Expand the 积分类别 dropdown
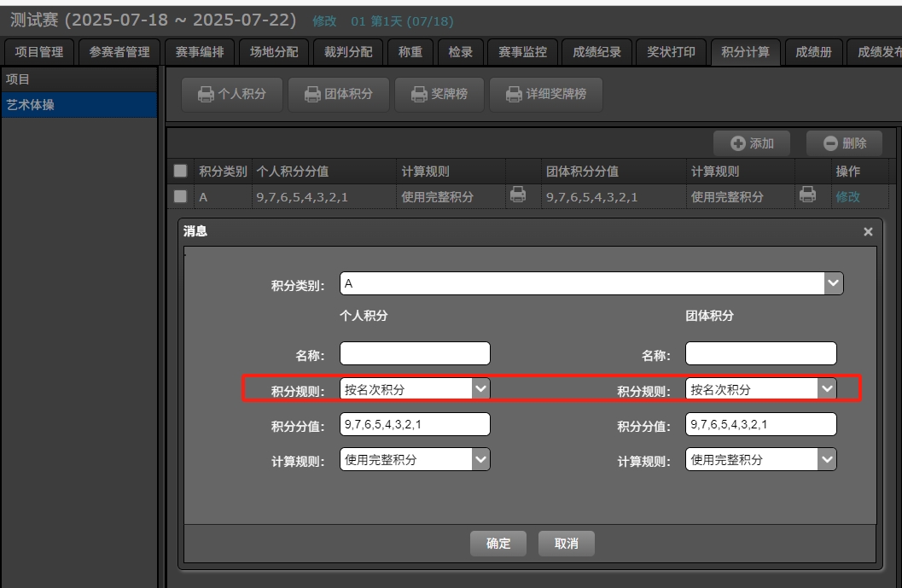The image size is (902, 588). coord(833,284)
